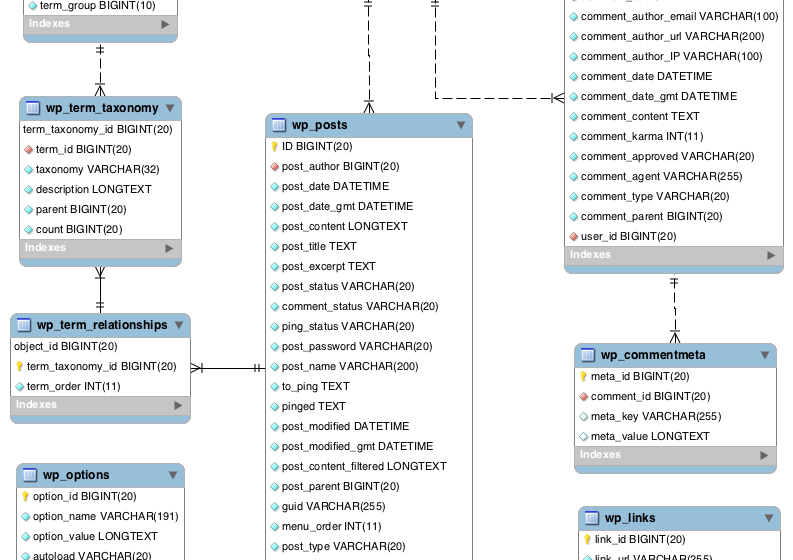Click the key icon beside meta_id BIGINT(20)
Image resolution: width=793 pixels, height=560 pixels.
pyautogui.click(x=583, y=376)
